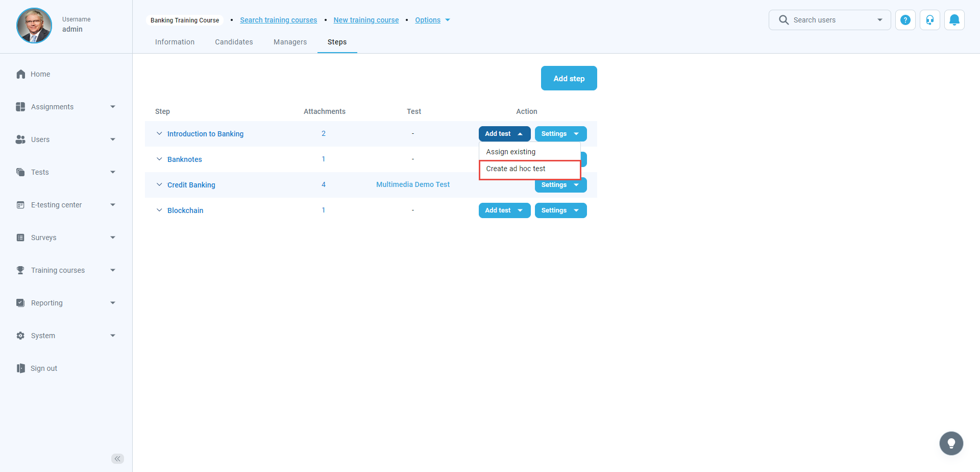Expand the Blockchain step row
Viewport: 980px width, 472px height.
[x=159, y=210]
